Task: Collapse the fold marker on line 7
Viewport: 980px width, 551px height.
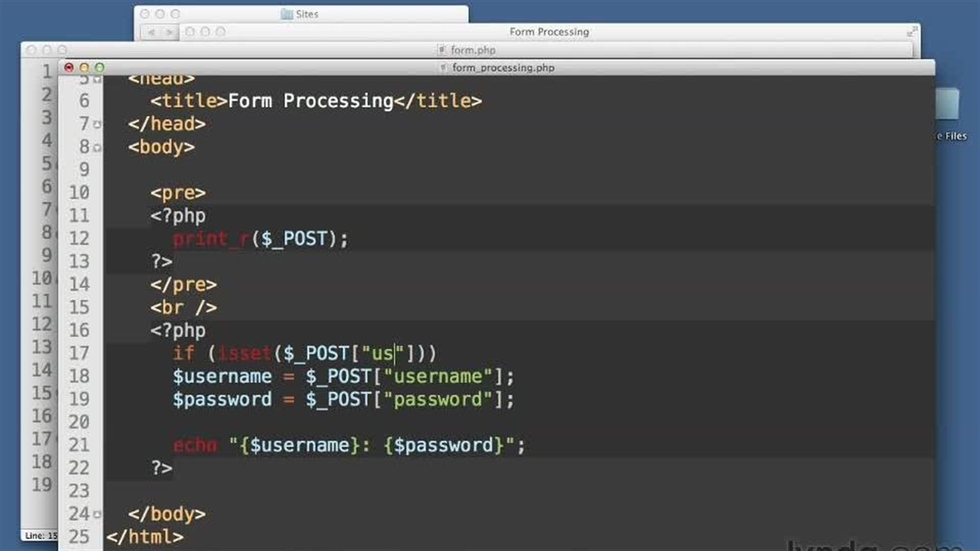Action: point(96,124)
